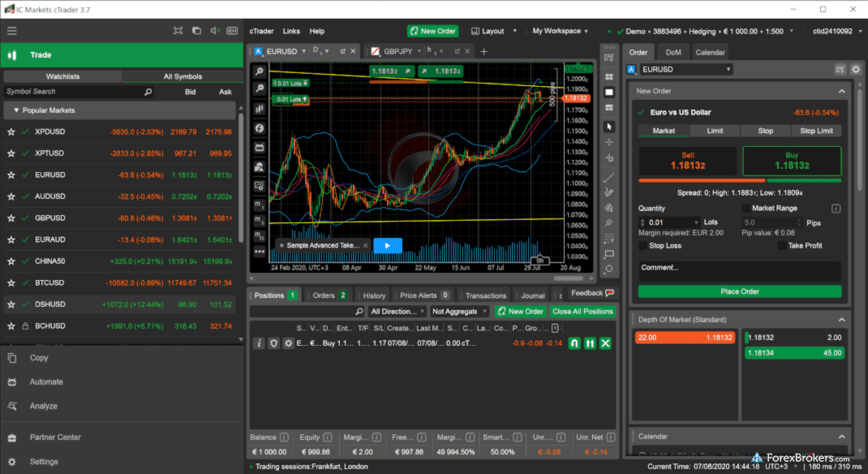
Task: Collapse Depth Of Market section
Action: click(841, 320)
